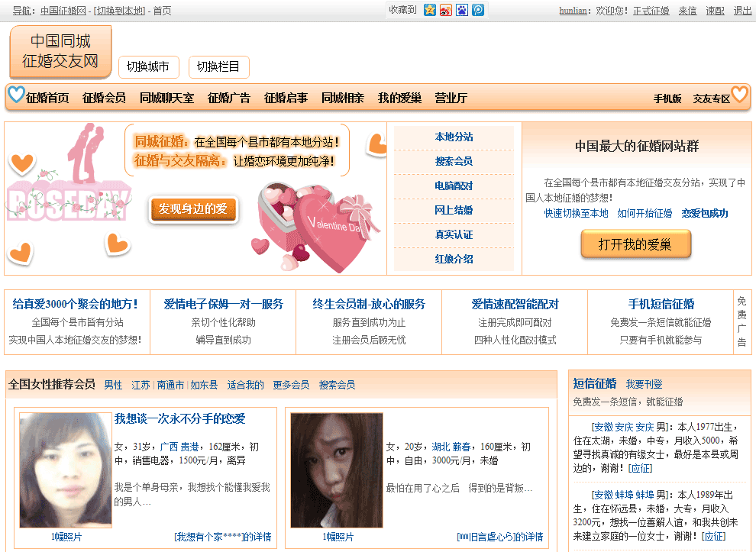Filter recommended members by 男性

[x=113, y=385]
